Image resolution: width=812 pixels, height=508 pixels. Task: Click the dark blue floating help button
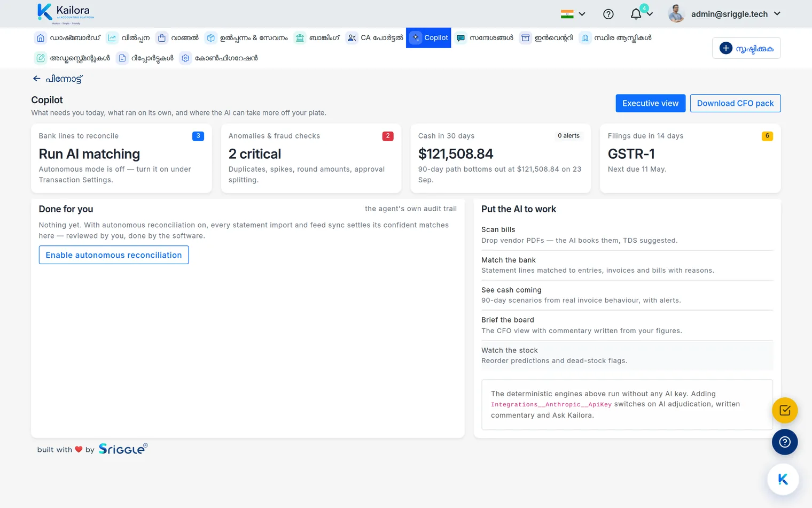click(785, 442)
